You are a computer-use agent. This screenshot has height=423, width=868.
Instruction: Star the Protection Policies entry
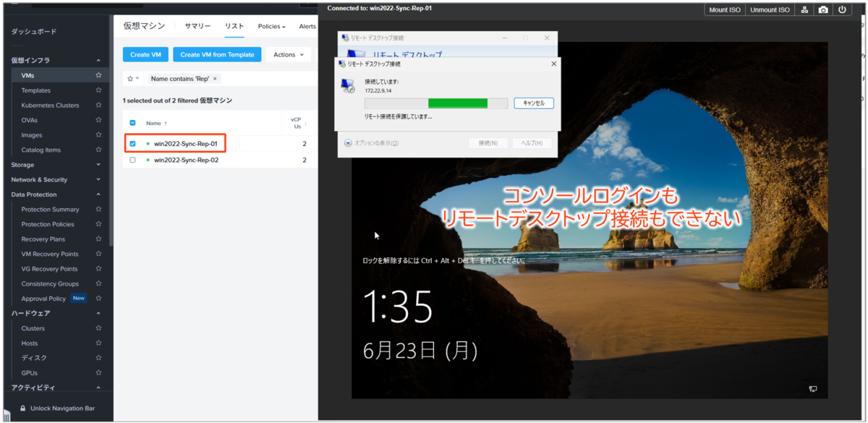[x=98, y=224]
